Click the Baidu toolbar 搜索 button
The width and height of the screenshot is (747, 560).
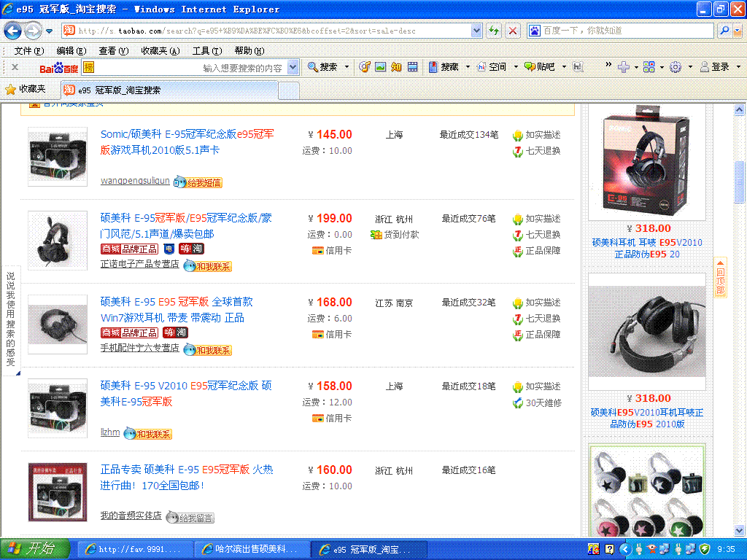(x=322, y=67)
